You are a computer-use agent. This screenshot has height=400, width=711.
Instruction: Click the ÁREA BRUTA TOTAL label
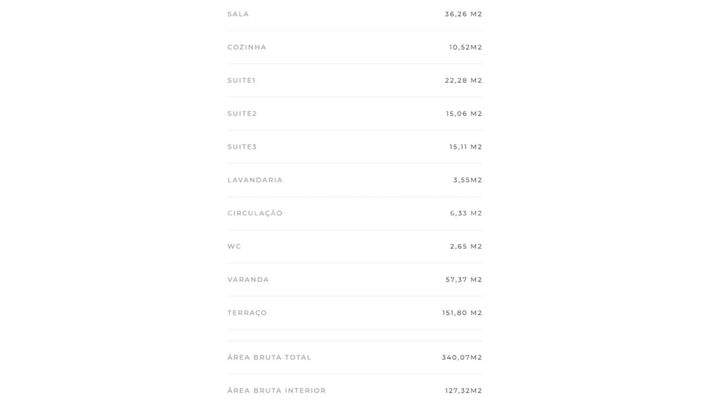269,357
